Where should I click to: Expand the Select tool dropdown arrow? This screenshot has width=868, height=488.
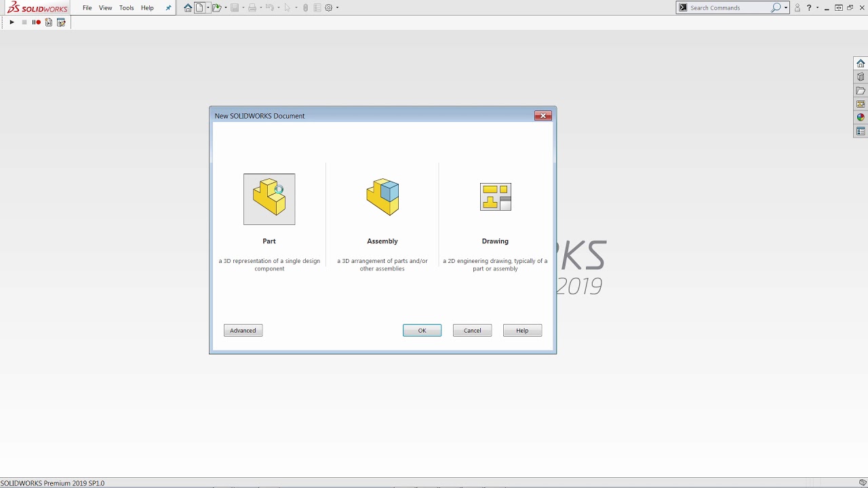[x=296, y=7]
